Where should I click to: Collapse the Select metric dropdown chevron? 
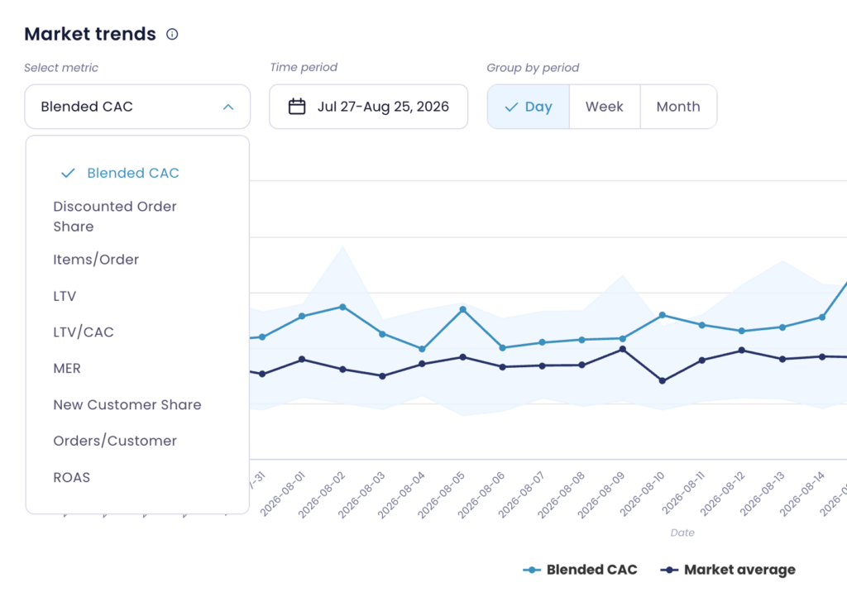pos(228,107)
